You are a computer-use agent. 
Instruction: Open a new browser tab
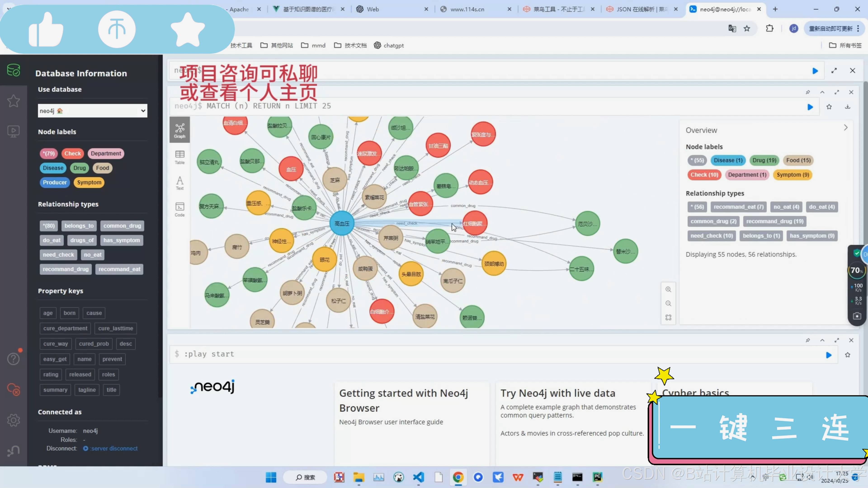click(775, 9)
